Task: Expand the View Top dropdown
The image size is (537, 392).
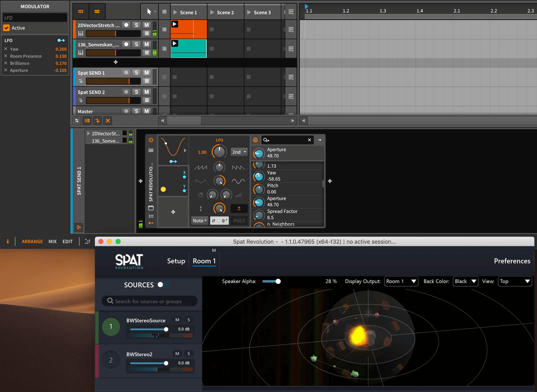Action: coord(515,281)
